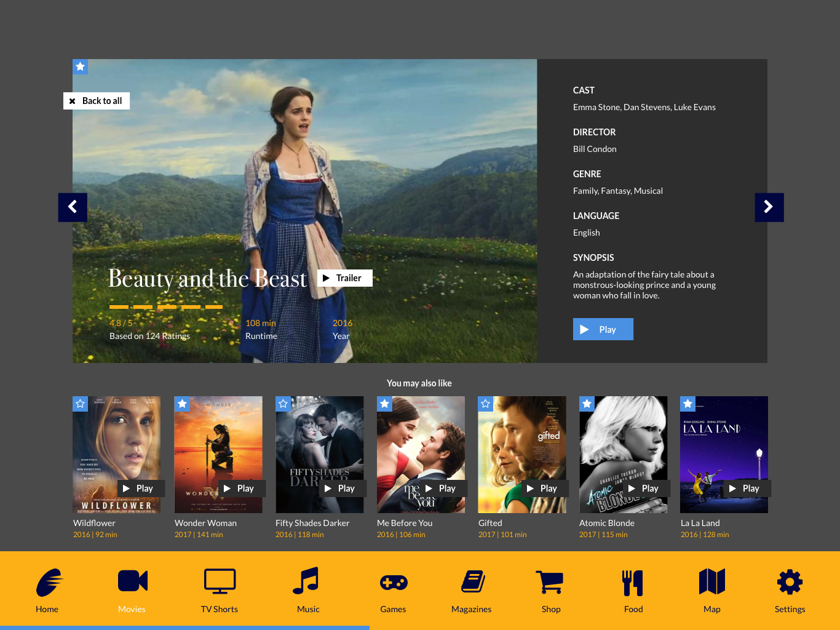
Task: Open the Magazines book icon
Action: [473, 581]
